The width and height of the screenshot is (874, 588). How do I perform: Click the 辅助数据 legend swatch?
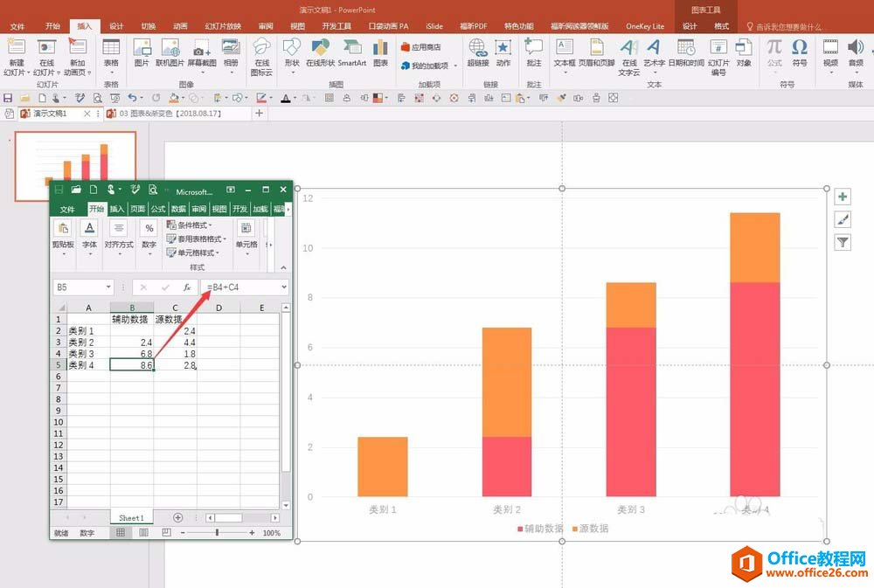tap(520, 529)
